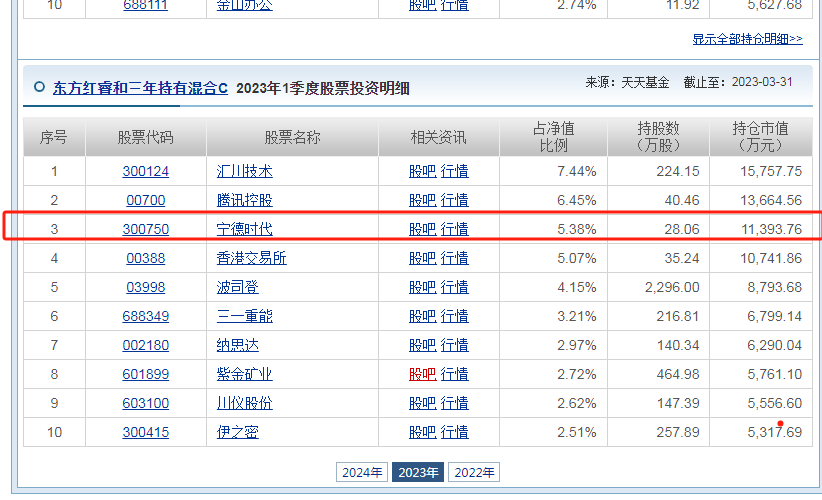Open 行情 for 伊之密
This screenshot has height=500, width=822.
click(455, 432)
